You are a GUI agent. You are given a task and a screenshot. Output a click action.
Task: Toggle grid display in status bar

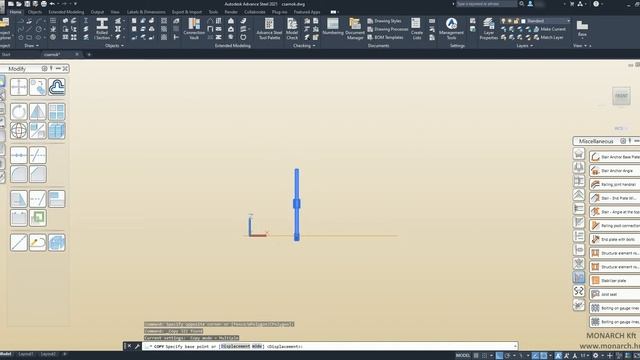(476, 356)
